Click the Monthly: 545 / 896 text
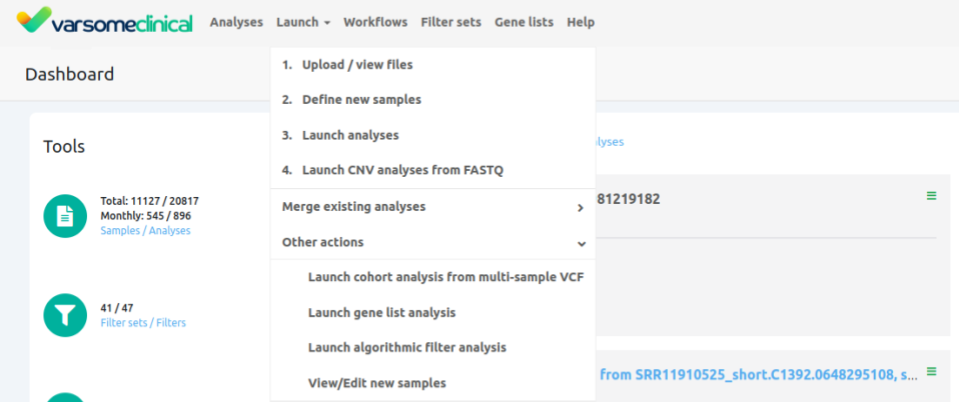Viewport: 959px width, 405px height. (146, 216)
